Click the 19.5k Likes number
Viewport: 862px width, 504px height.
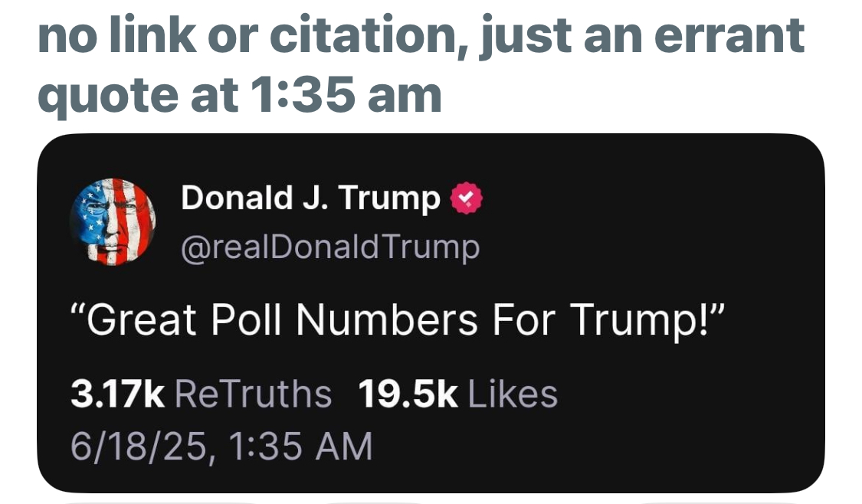coord(408,394)
